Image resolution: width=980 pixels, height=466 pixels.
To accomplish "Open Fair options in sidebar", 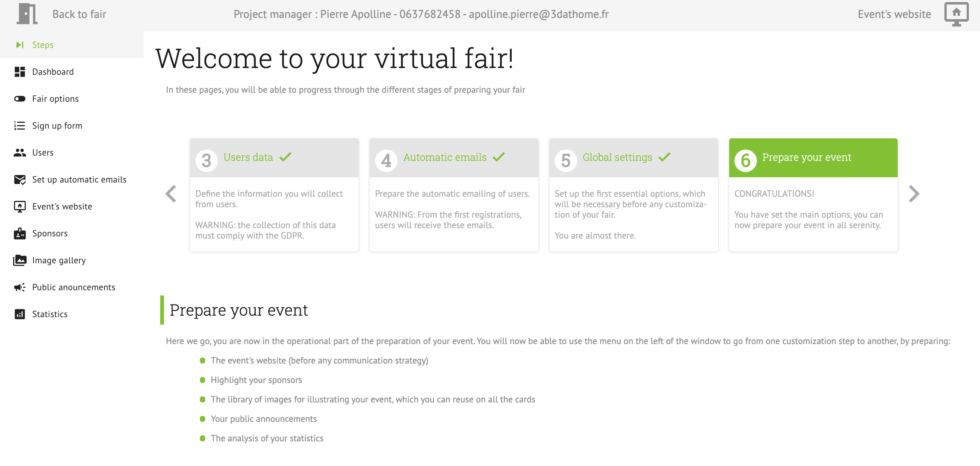I will tap(56, 99).
